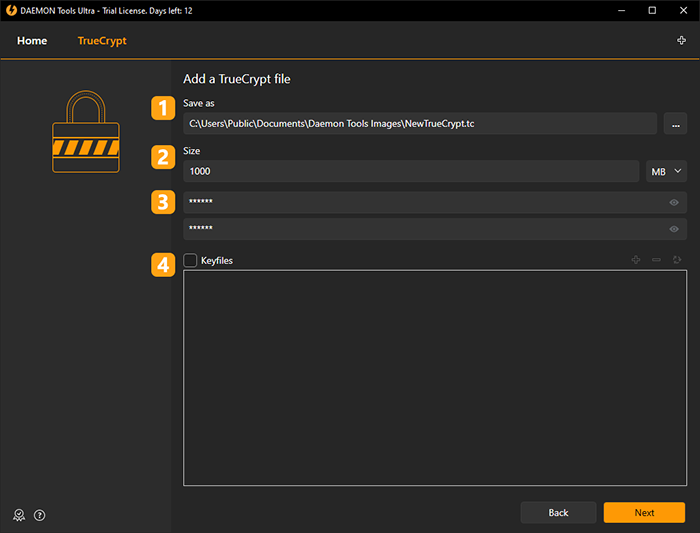Click the DAEMON Tools lightning logo in title bar
Screen dimensions: 700x533
pos(11,10)
